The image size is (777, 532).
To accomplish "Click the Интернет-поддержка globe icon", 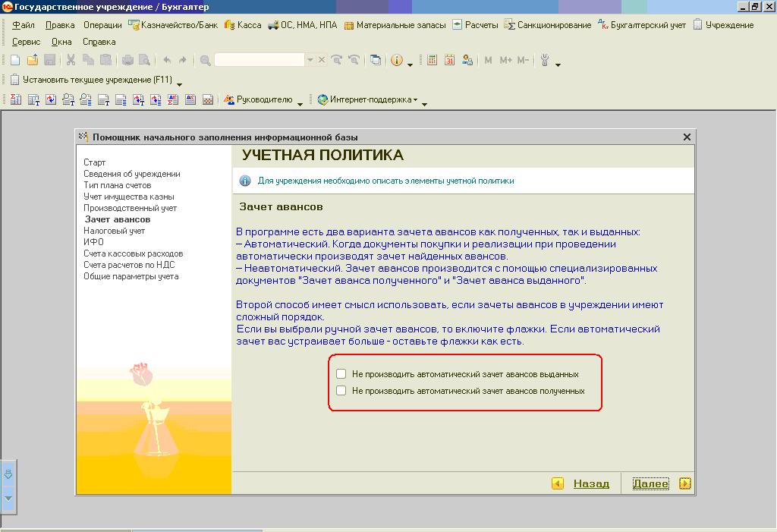I will pos(322,99).
